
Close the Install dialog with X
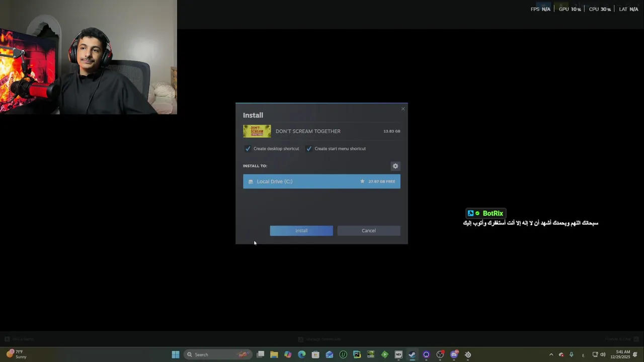click(x=403, y=109)
